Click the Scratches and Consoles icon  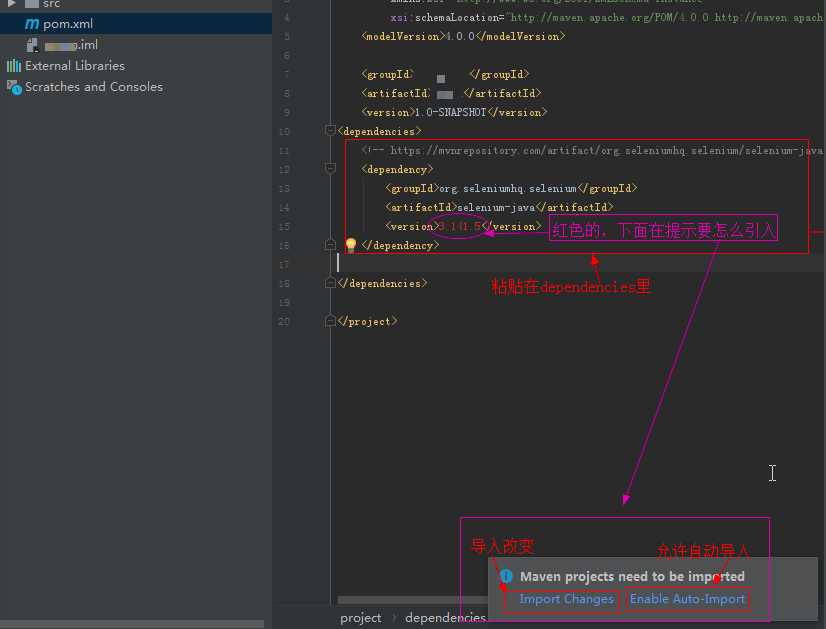click(14, 87)
